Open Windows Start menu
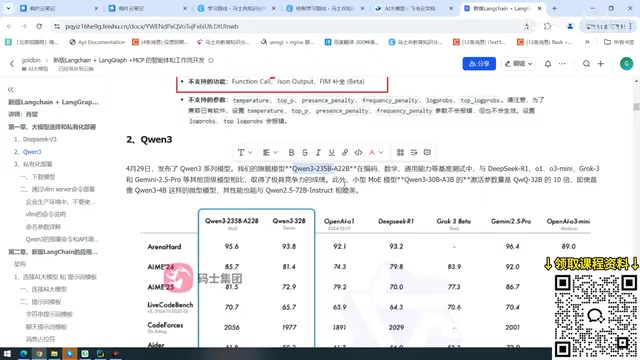The height and width of the screenshot is (360, 640). (x=7, y=353)
